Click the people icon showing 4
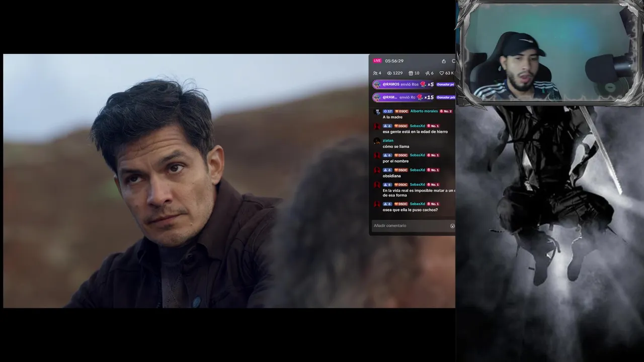This screenshot has height=362, width=644. (375, 73)
